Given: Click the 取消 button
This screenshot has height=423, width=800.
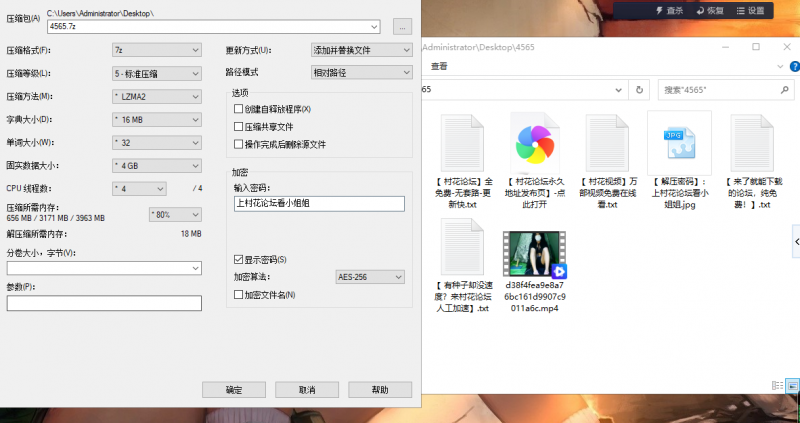Looking at the screenshot, I should click(x=306, y=389).
